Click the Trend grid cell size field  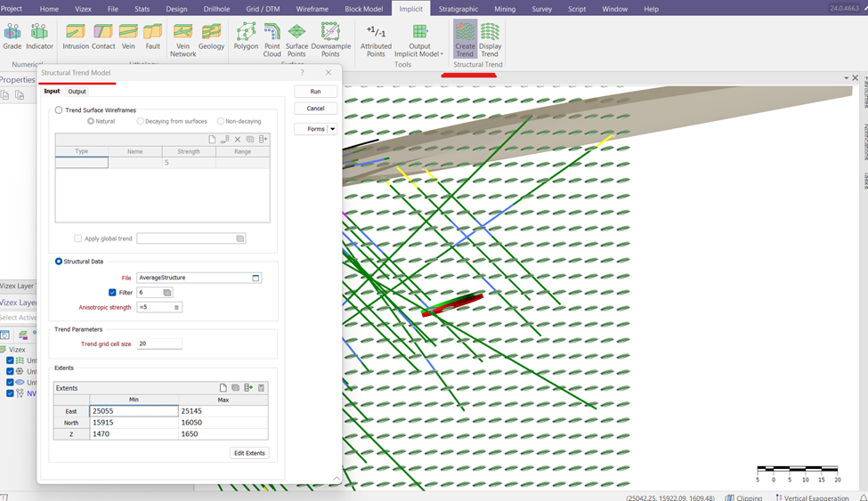click(159, 343)
